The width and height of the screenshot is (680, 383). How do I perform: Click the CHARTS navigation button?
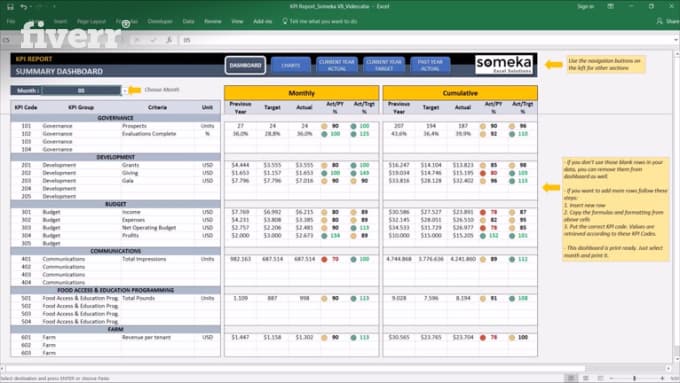[x=291, y=65]
